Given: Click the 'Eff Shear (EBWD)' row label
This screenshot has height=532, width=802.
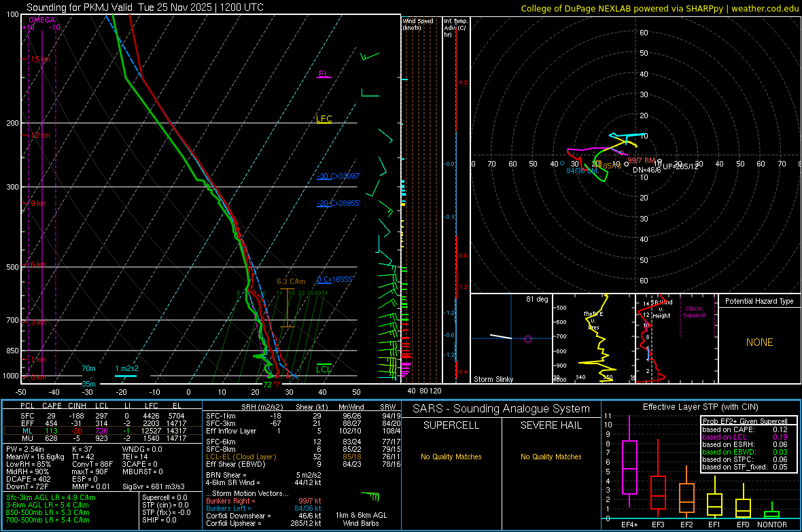Looking at the screenshot, I should tap(236, 464).
